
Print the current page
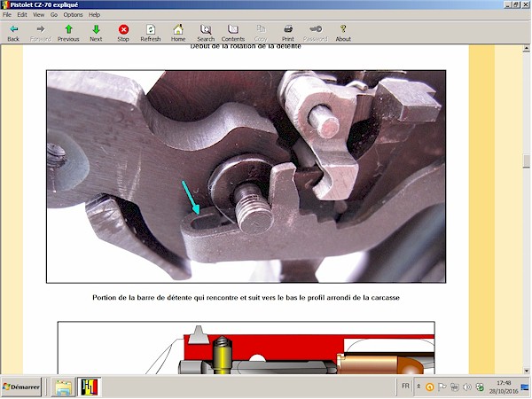(288, 33)
